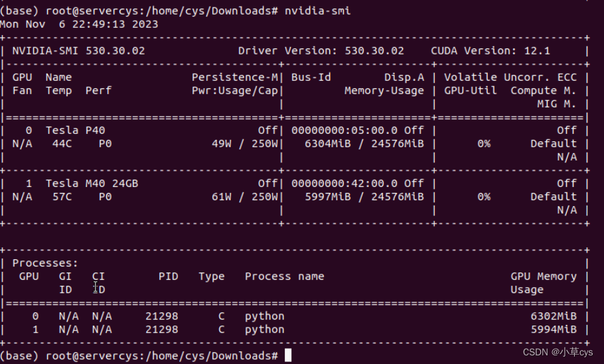Screen dimensions: 604x364
Task: Click PID 21298 in GPU 0 row
Action: point(162,316)
